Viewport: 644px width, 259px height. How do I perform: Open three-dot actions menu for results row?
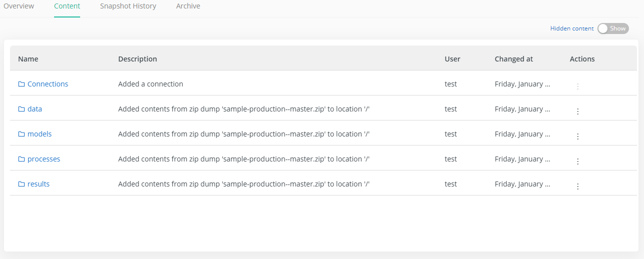pyautogui.click(x=577, y=186)
